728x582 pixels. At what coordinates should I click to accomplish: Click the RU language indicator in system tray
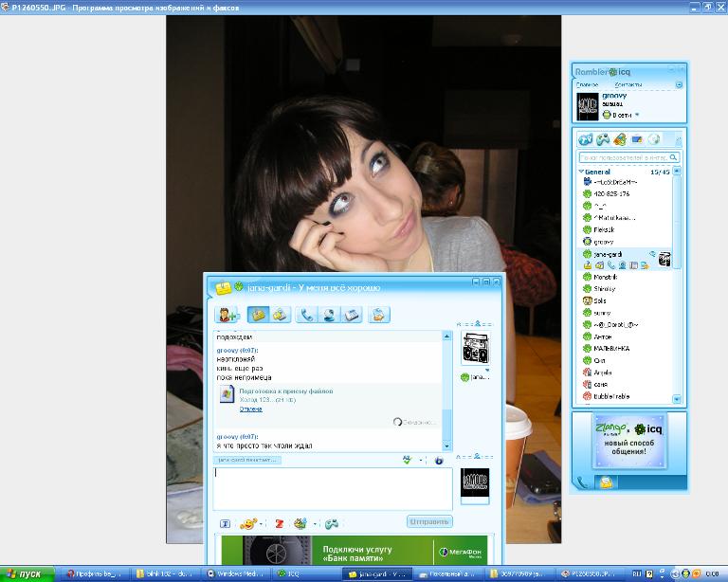pyautogui.click(x=637, y=574)
